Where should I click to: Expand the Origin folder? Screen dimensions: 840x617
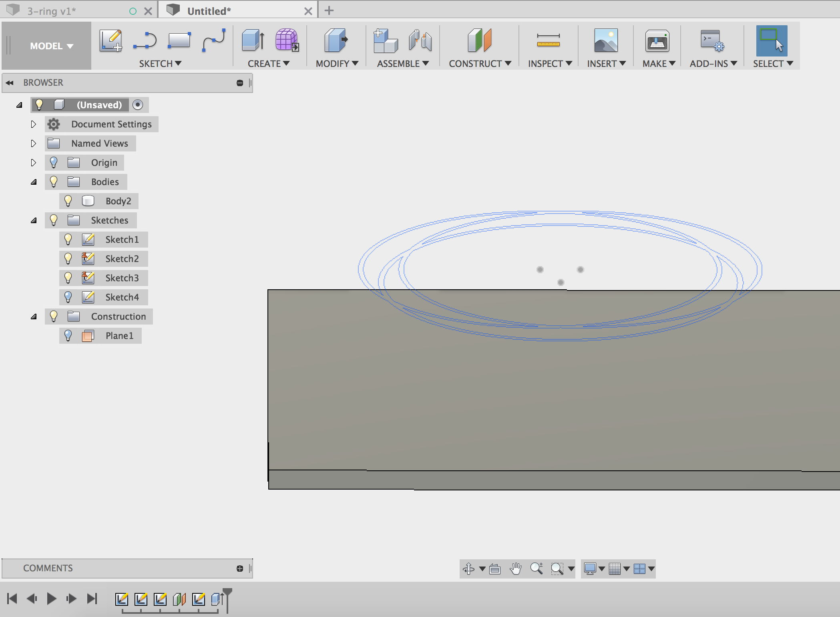(32, 162)
